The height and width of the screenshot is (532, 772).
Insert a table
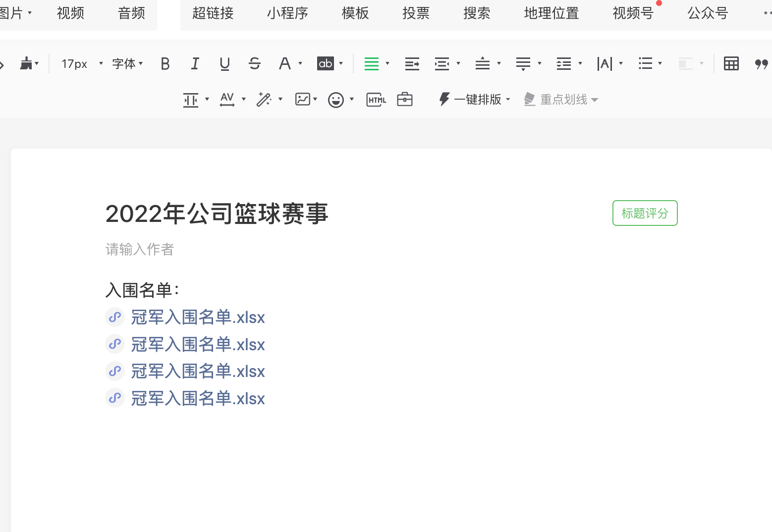point(731,63)
